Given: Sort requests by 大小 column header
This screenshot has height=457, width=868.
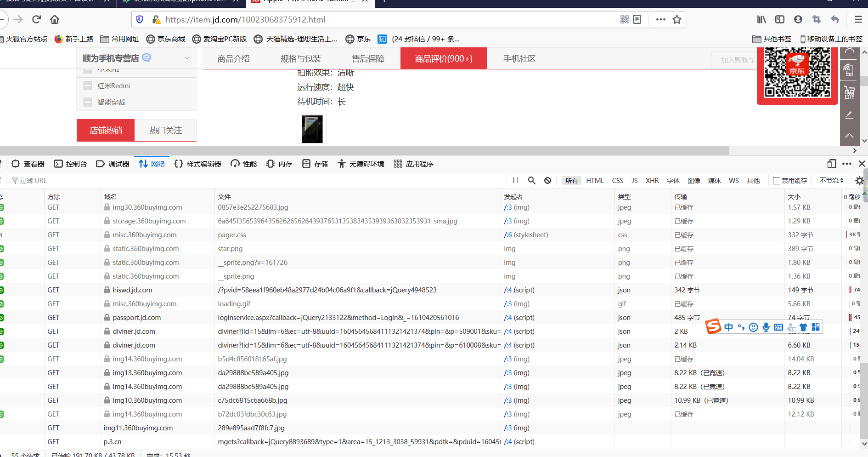Looking at the screenshot, I should coord(813,197).
